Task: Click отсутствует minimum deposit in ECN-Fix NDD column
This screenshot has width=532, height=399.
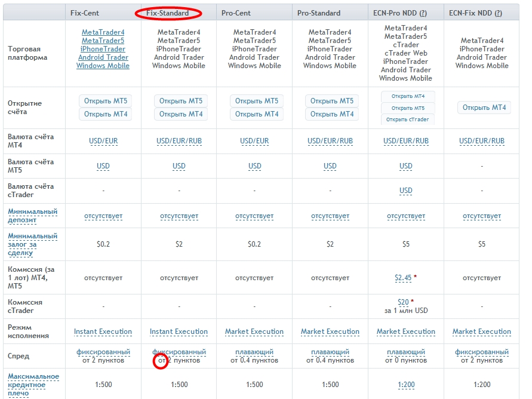Action: [x=482, y=216]
